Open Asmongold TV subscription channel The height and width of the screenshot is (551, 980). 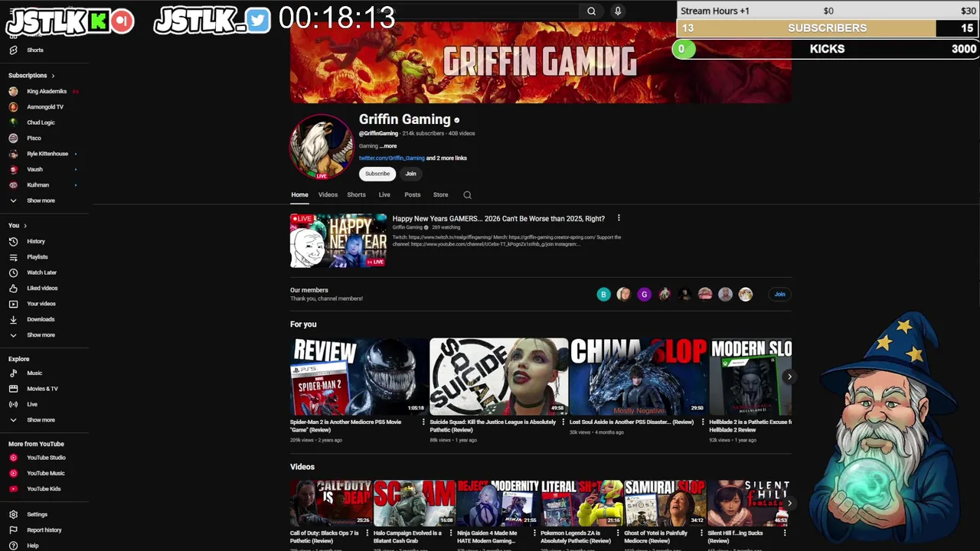[x=44, y=107]
